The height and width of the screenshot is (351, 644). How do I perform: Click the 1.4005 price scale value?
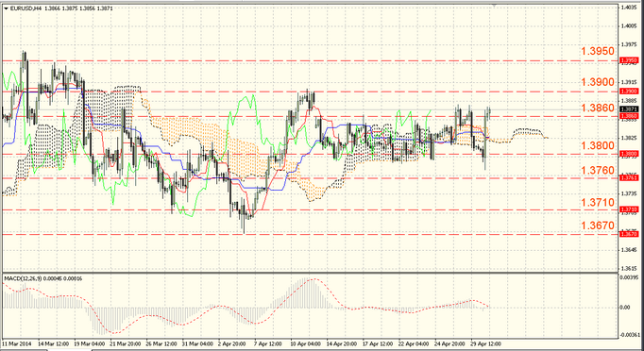pos(629,25)
